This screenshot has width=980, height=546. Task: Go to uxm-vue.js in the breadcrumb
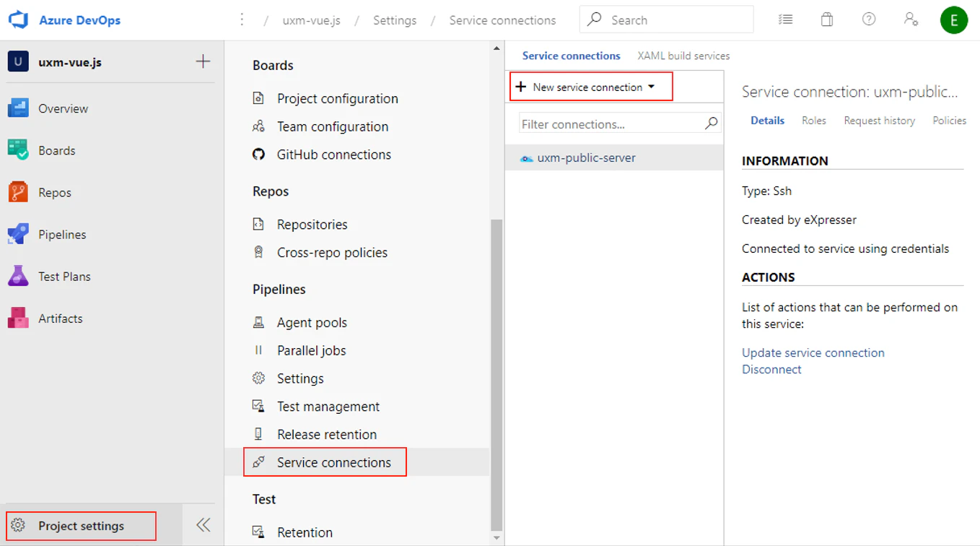312,20
